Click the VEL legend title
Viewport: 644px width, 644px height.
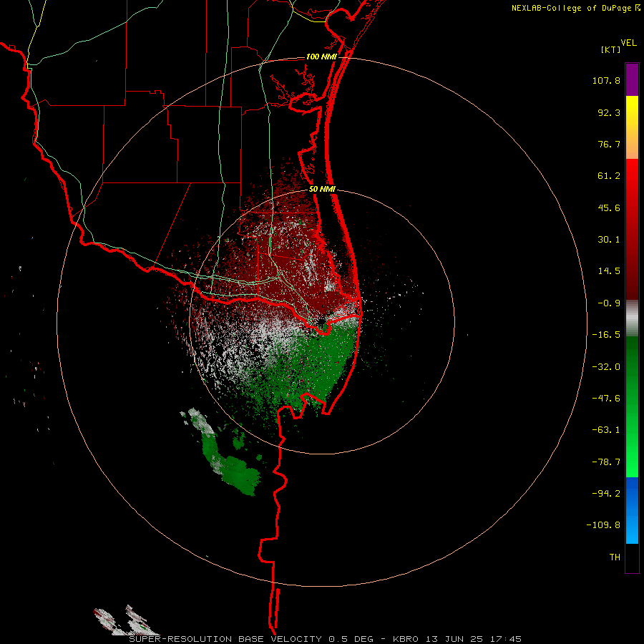click(x=628, y=43)
